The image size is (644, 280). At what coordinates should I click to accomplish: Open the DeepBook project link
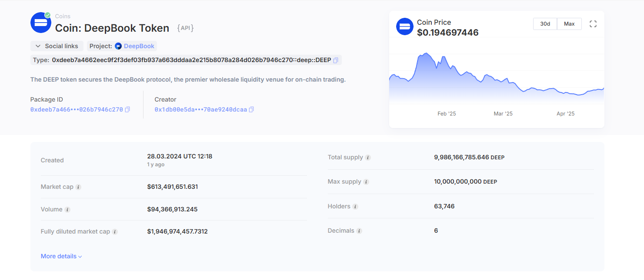tap(139, 46)
